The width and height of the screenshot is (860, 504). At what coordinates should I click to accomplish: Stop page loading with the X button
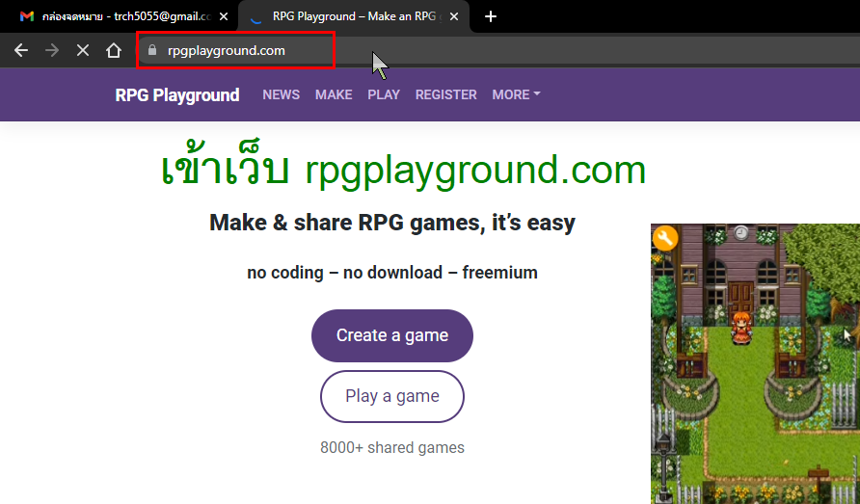pos(83,50)
